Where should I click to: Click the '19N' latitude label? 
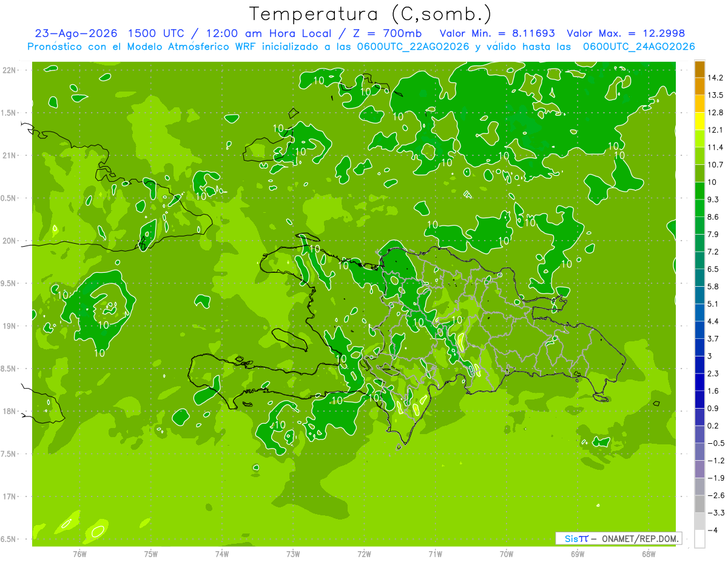point(8,326)
